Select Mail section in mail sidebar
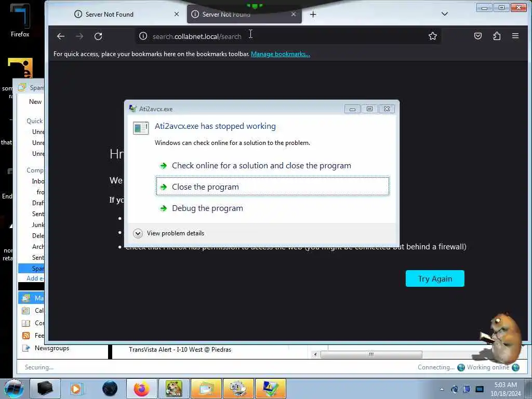 pos(31,298)
